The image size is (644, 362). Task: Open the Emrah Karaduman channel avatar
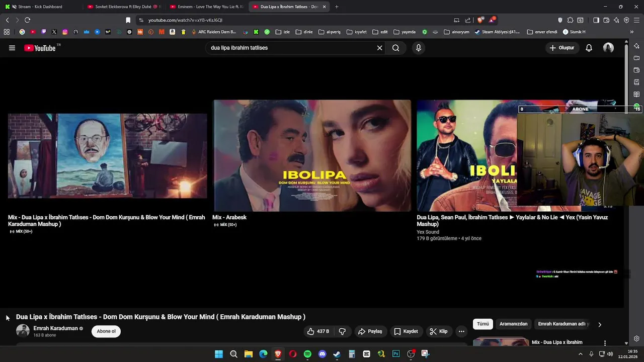[23, 331]
